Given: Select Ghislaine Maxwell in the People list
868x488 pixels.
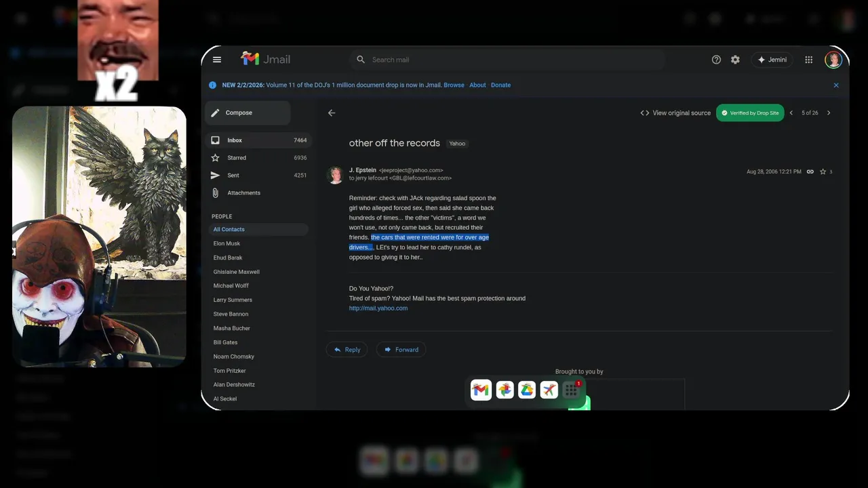Looking at the screenshot, I should click(x=236, y=272).
